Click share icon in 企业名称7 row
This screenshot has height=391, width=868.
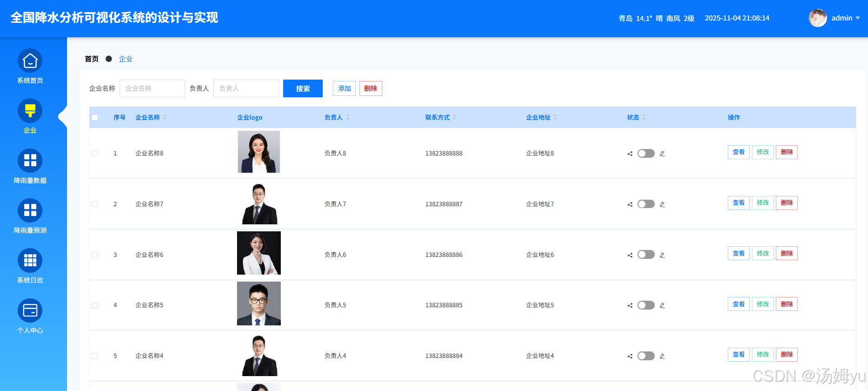[x=630, y=204]
